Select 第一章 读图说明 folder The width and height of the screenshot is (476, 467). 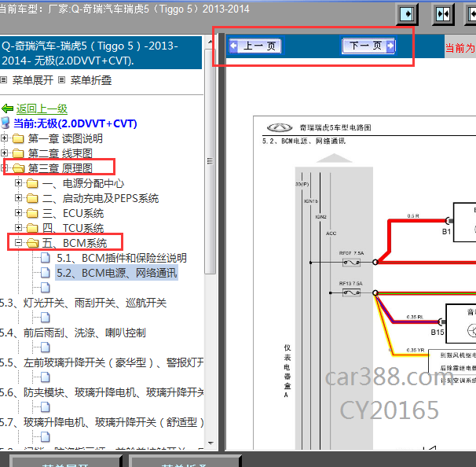65,138
